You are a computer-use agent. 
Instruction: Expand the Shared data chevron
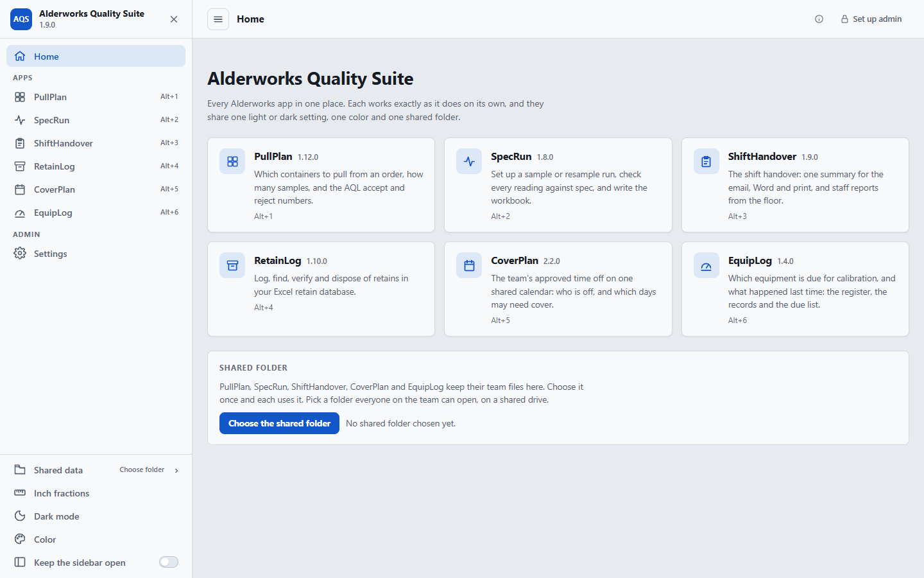click(x=176, y=471)
